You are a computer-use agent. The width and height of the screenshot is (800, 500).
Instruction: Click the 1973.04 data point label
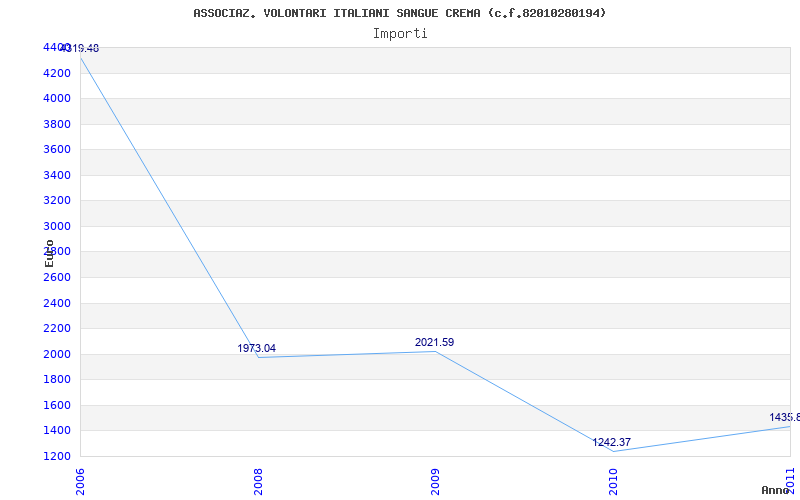click(x=257, y=348)
